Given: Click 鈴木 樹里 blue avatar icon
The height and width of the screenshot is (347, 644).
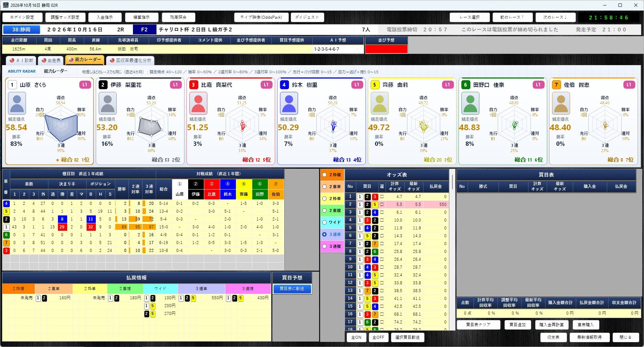Looking at the screenshot, I should 289,103.
